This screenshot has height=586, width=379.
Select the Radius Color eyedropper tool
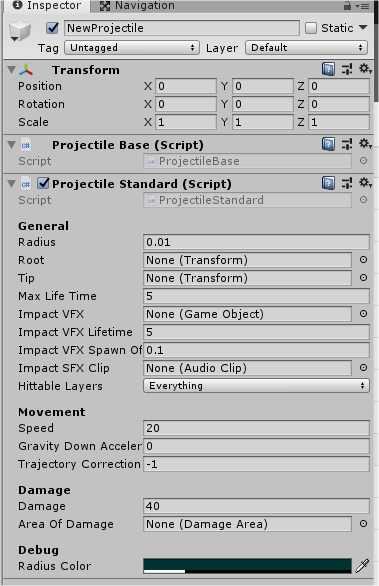coord(362,566)
